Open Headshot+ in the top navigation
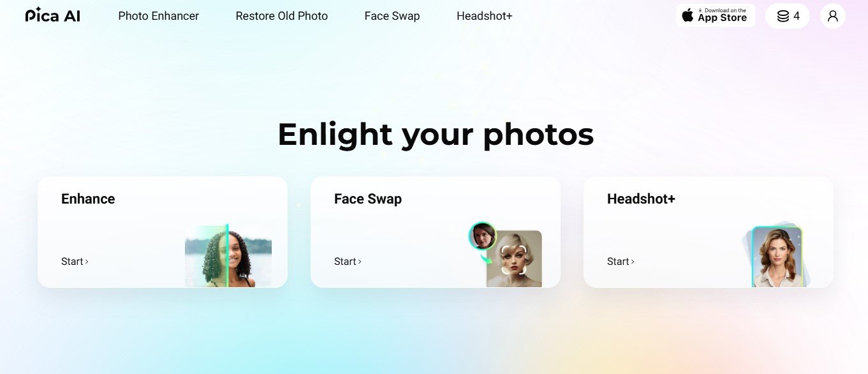Screen dimensions: 868x374 click(x=485, y=16)
